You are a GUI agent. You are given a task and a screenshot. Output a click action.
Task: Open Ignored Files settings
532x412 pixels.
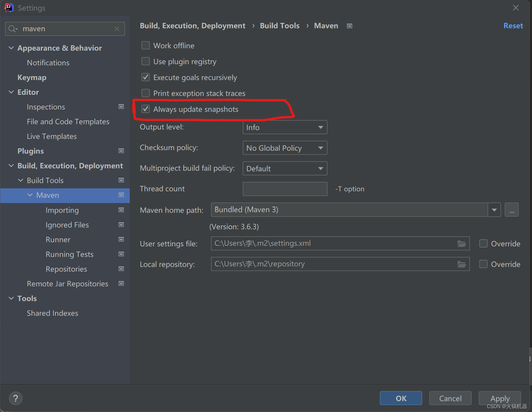click(67, 225)
